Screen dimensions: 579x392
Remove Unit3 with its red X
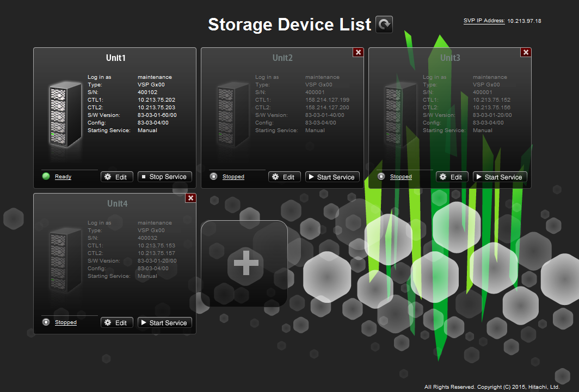coord(526,52)
